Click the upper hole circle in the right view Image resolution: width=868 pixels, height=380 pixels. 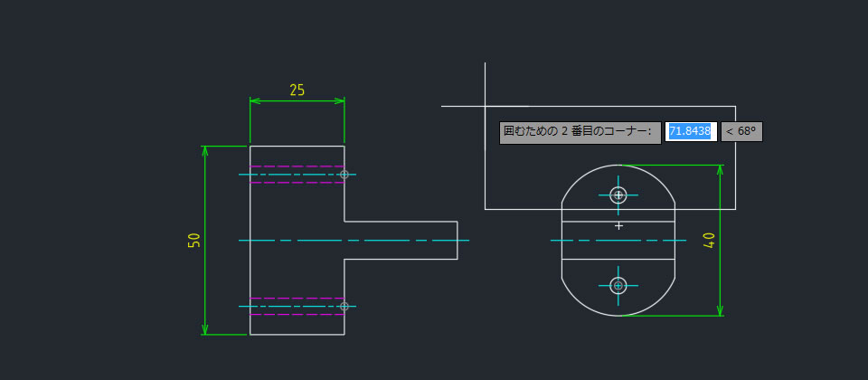tap(618, 195)
